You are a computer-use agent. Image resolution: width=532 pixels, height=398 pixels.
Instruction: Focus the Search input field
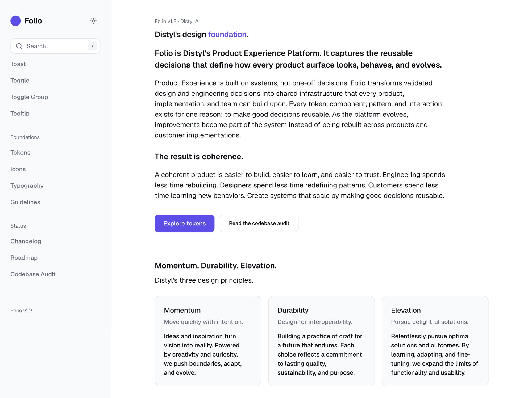coord(55,46)
